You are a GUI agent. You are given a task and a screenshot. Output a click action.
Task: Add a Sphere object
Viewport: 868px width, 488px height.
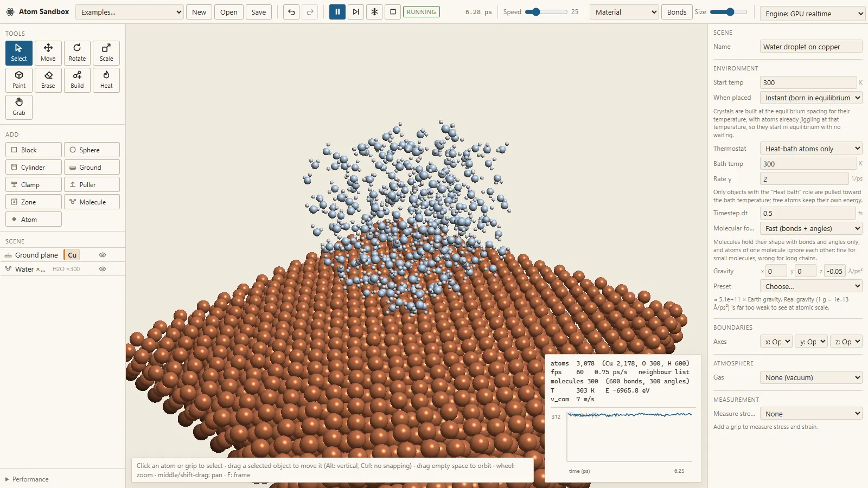(92, 150)
